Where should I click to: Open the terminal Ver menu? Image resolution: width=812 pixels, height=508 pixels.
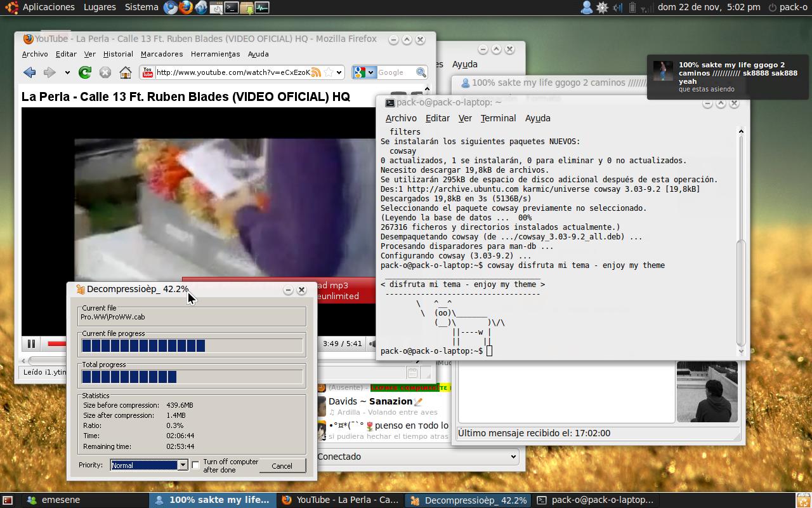click(465, 118)
